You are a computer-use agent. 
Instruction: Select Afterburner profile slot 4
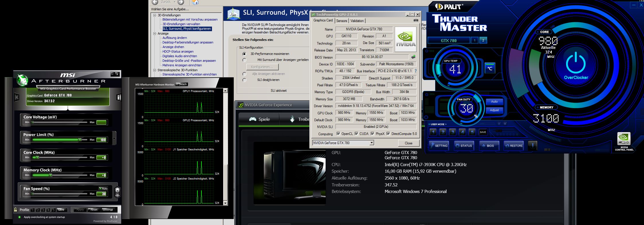point(48,210)
